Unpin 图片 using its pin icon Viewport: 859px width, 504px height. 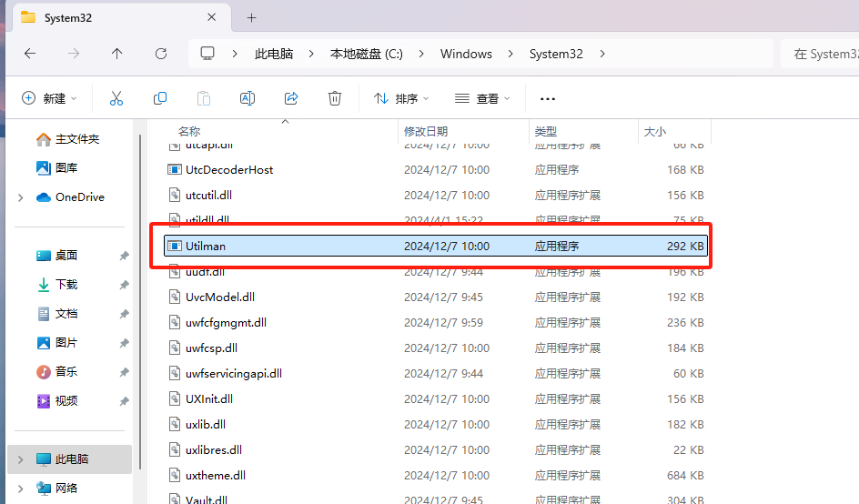[125, 343]
